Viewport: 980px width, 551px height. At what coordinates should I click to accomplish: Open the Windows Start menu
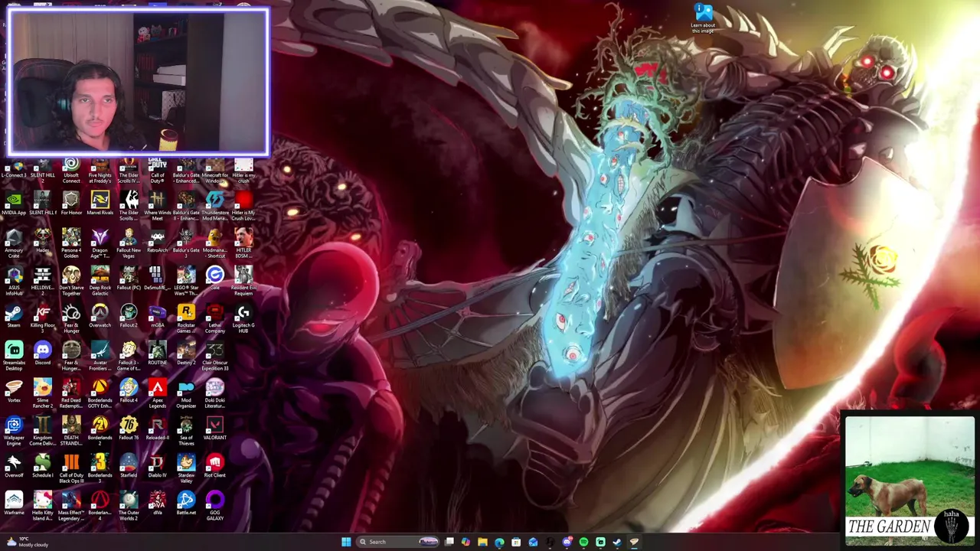[346, 542]
